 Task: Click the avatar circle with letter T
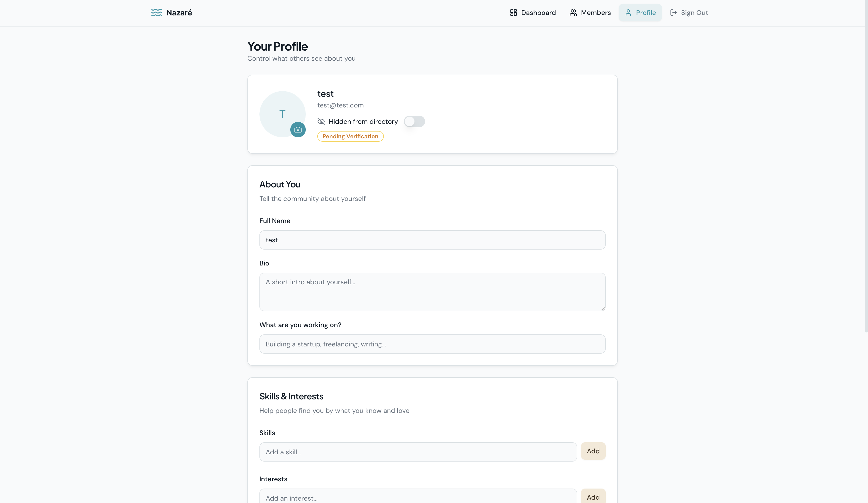pyautogui.click(x=282, y=114)
